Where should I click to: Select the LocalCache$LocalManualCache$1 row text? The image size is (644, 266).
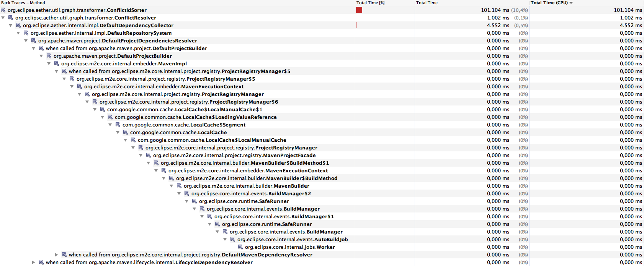click(x=185, y=109)
